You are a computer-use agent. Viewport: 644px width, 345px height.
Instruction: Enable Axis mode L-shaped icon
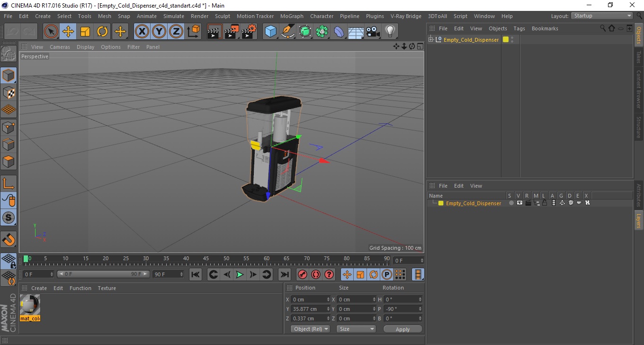pyautogui.click(x=9, y=183)
